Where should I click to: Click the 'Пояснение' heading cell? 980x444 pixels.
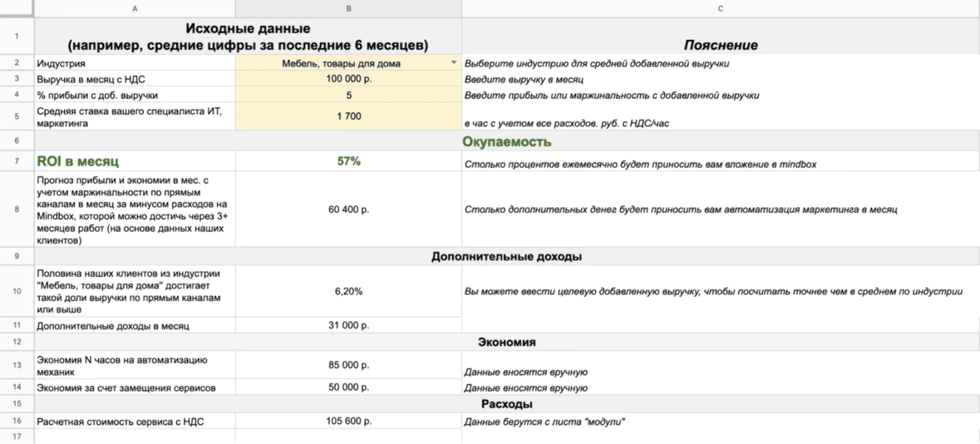click(720, 36)
